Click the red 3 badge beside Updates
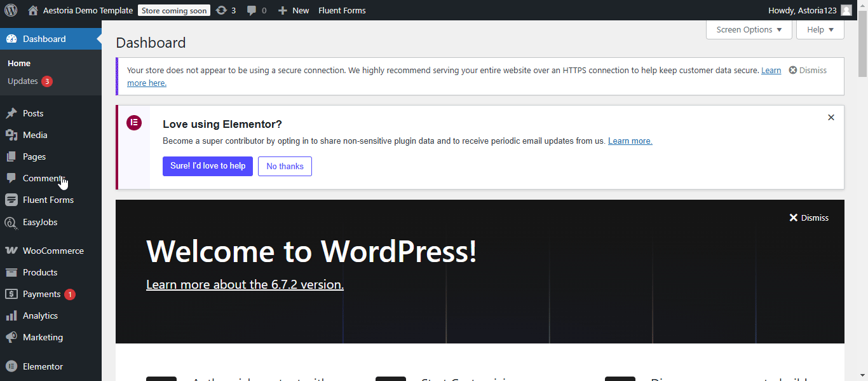Viewport: 868px width, 381px height. pos(47,81)
